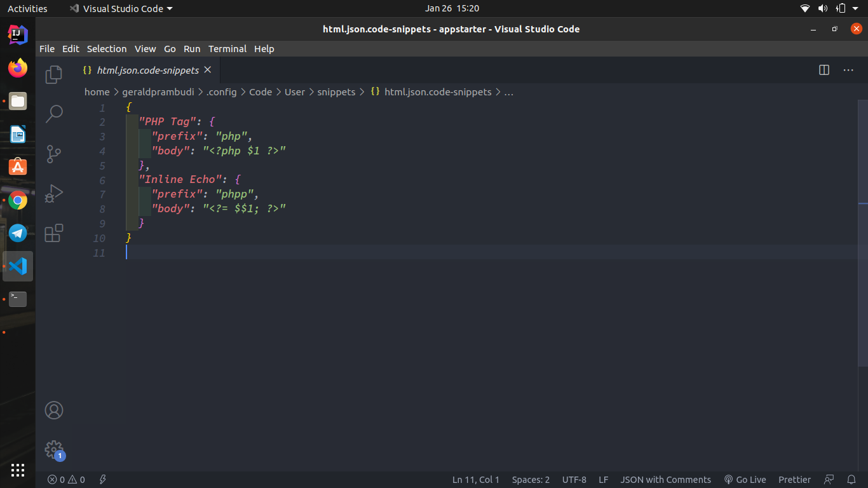Viewport: 868px width, 488px height.
Task: Click home in the breadcrumb path
Action: click(x=97, y=92)
